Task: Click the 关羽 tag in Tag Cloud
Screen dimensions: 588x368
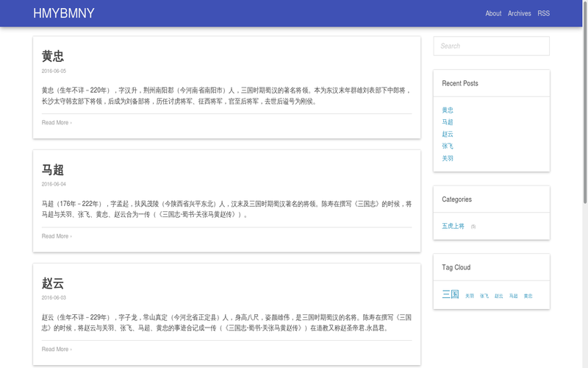Action: pos(470,296)
